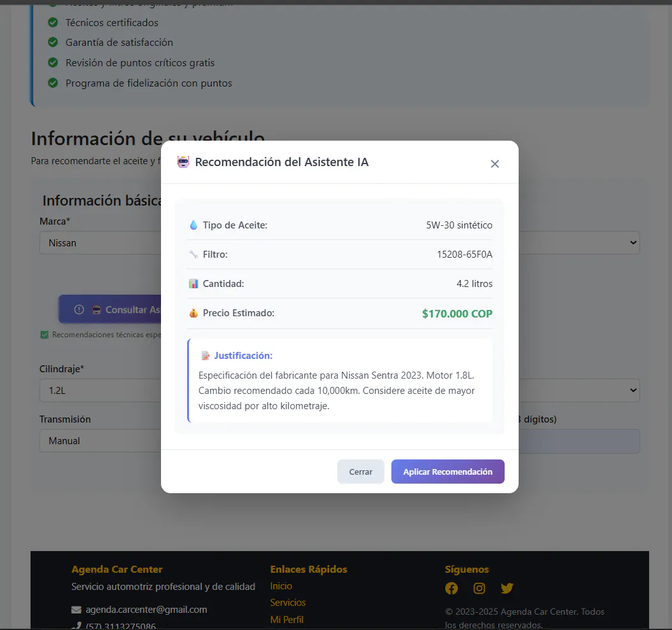The width and height of the screenshot is (672, 630).
Task: Open the Instagram icon under Síguenos
Action: [479, 589]
